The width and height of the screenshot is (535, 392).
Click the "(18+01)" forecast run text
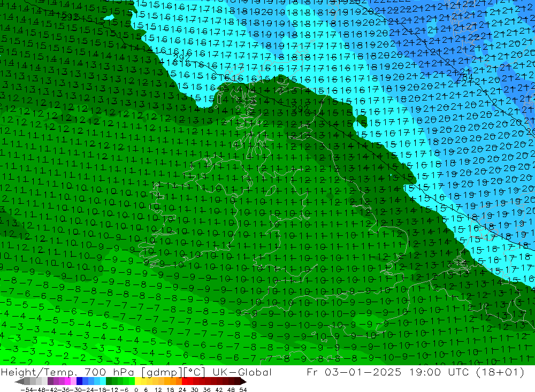[500, 372]
